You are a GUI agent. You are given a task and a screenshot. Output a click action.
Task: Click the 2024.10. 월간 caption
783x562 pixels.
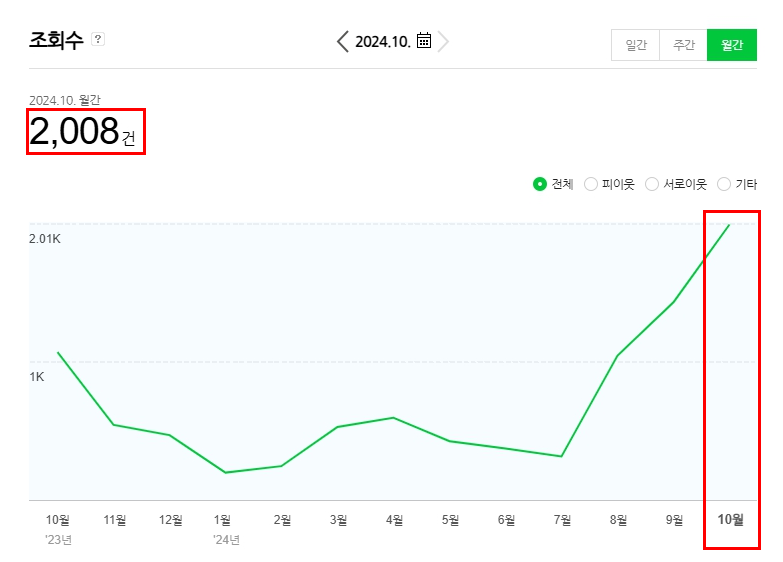point(64,100)
